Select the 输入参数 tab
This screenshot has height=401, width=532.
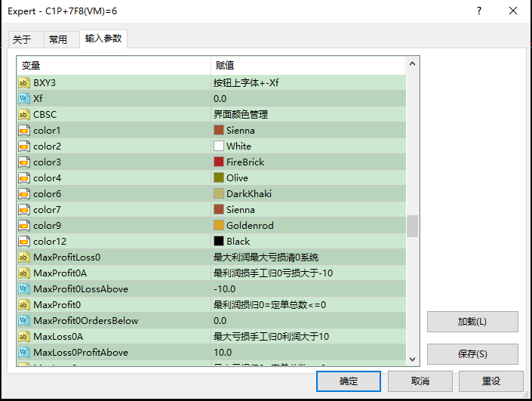pos(103,39)
